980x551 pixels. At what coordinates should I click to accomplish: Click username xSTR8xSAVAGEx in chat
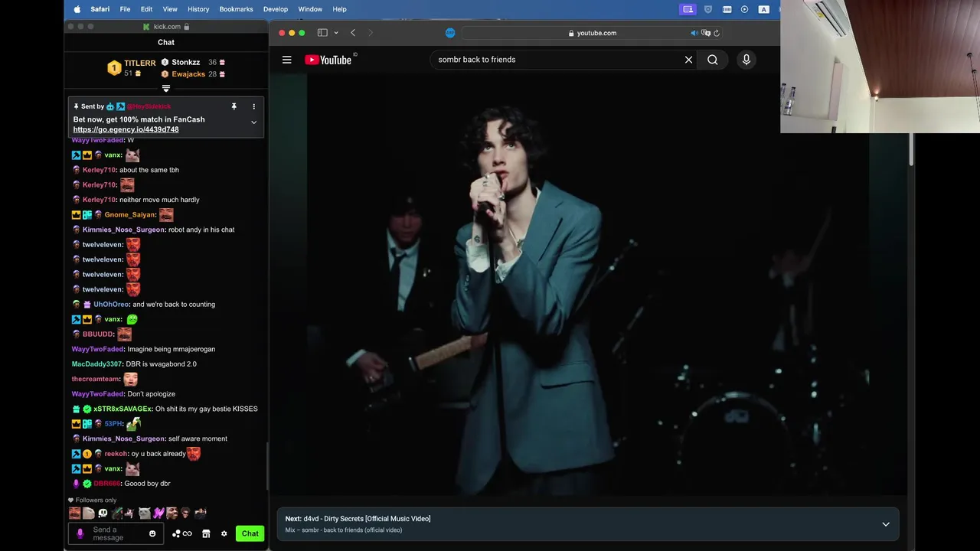[123, 409]
